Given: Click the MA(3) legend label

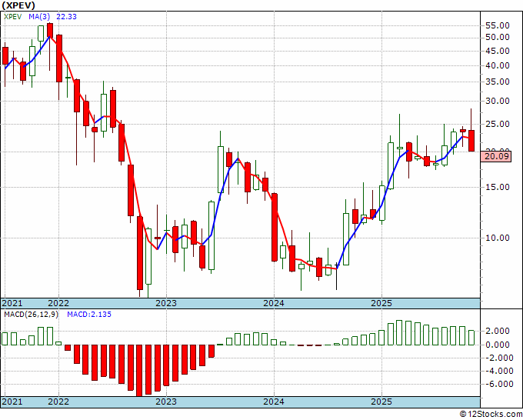Looking at the screenshot, I should (39, 17).
